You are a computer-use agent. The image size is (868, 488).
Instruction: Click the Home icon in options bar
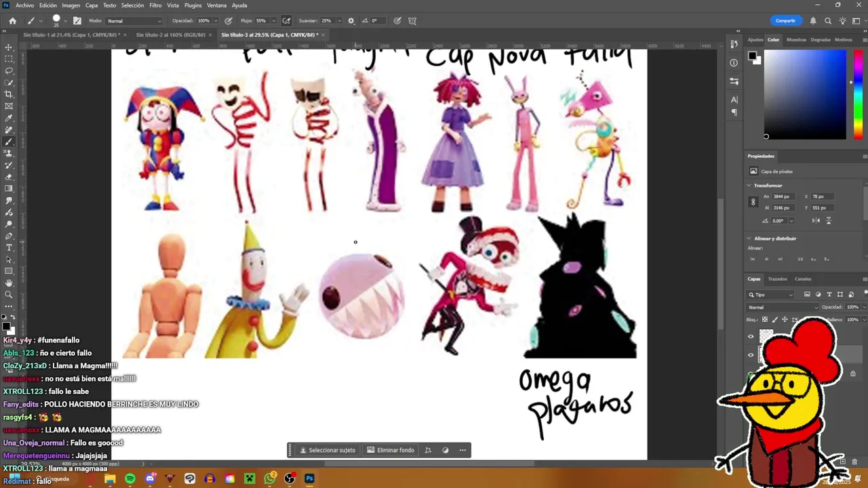12,21
